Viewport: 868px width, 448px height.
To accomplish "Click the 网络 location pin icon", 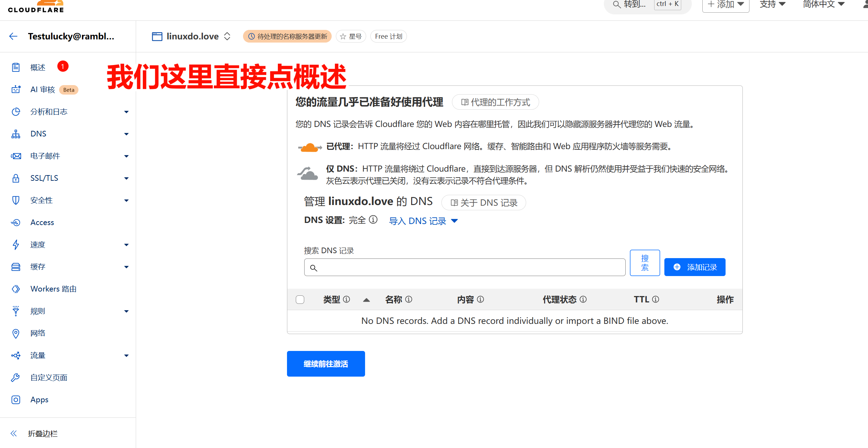I will (16, 333).
